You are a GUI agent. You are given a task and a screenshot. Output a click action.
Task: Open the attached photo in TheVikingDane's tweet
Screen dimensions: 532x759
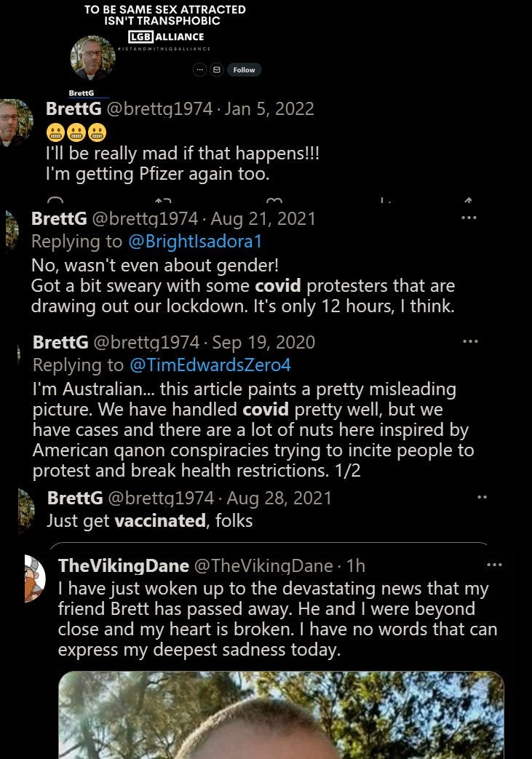point(281,715)
